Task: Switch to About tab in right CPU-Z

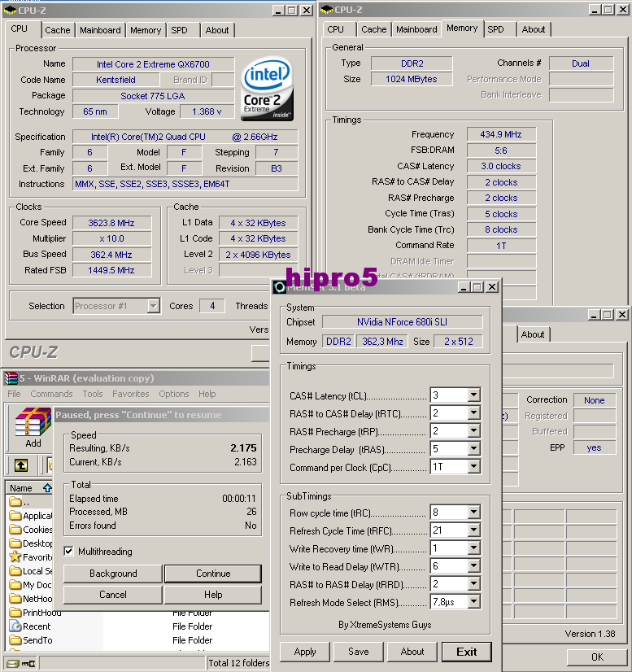Action: [533, 29]
